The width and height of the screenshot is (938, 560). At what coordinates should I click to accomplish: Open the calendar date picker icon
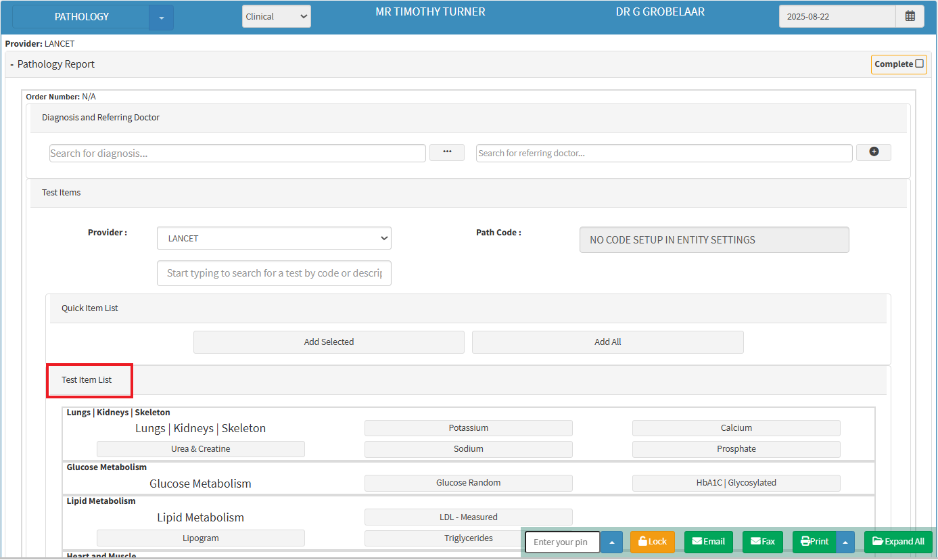[910, 16]
